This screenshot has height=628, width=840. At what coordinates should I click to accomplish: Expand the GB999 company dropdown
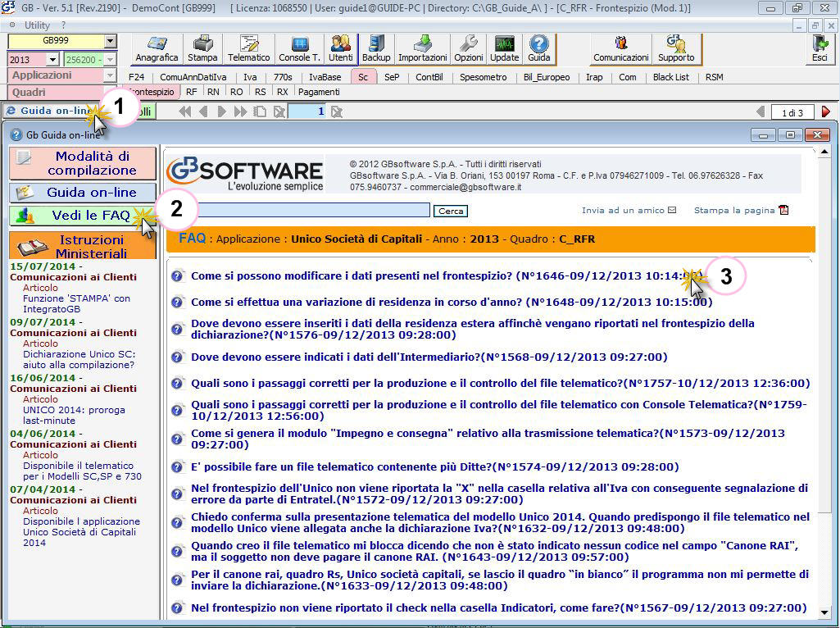tap(111, 41)
